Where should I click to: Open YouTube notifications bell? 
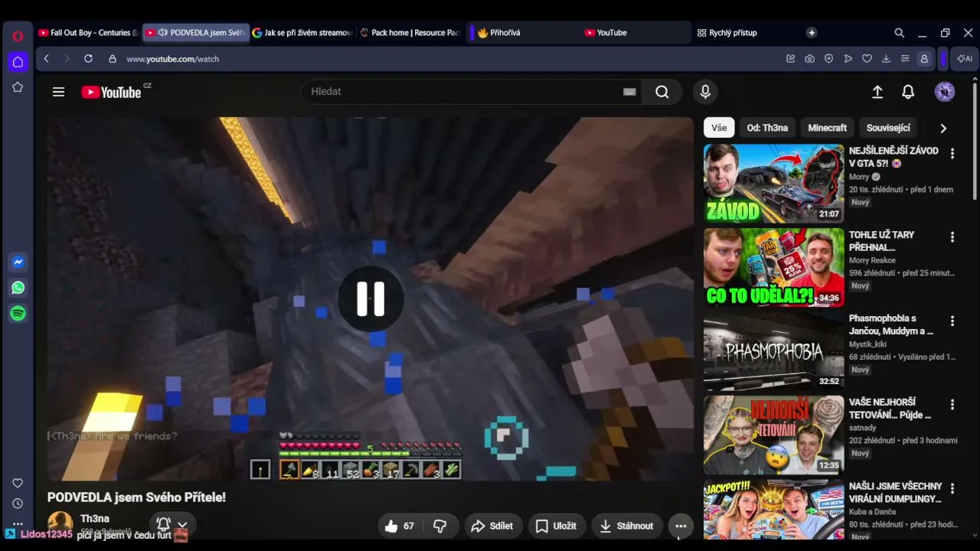point(908,92)
